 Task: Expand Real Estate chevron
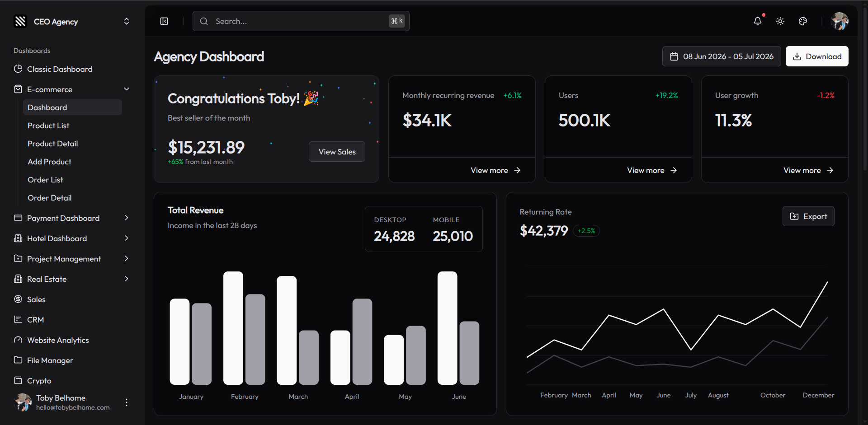point(127,279)
